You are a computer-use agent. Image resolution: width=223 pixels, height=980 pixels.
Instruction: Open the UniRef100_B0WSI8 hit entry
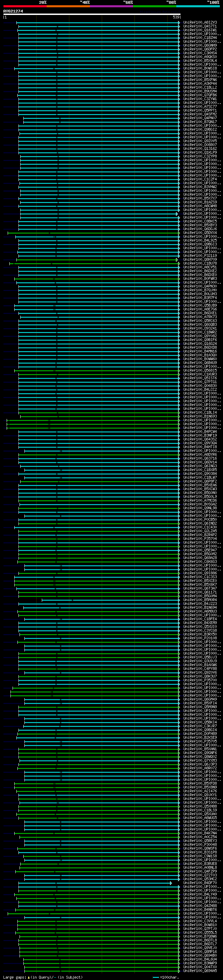click(200, 68)
